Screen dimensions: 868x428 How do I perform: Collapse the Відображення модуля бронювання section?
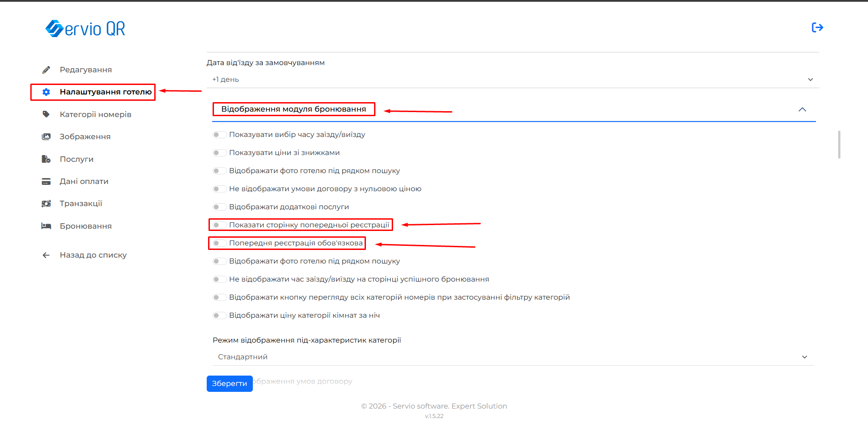click(x=802, y=109)
